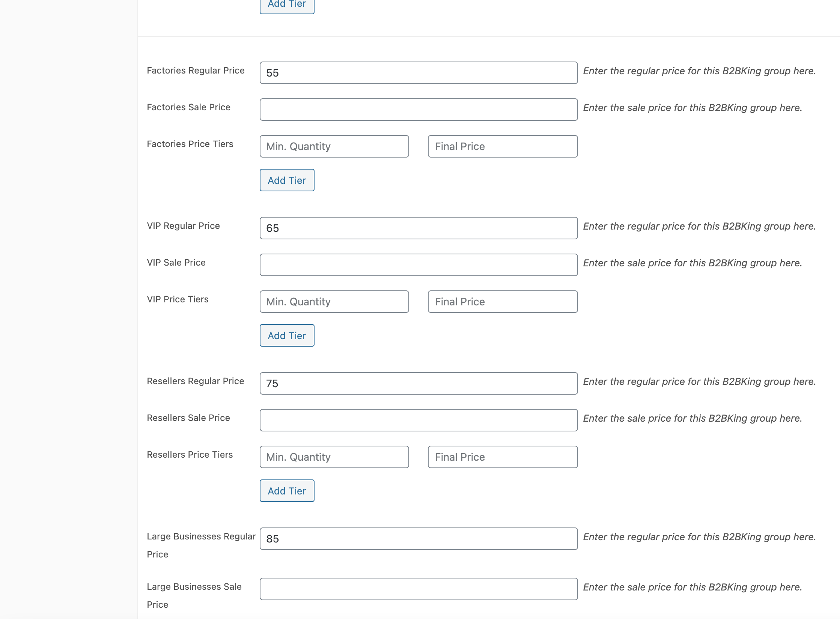Viewport: 840px width, 619px height.
Task: Click Final Price in VIP Price Tiers
Action: click(503, 302)
